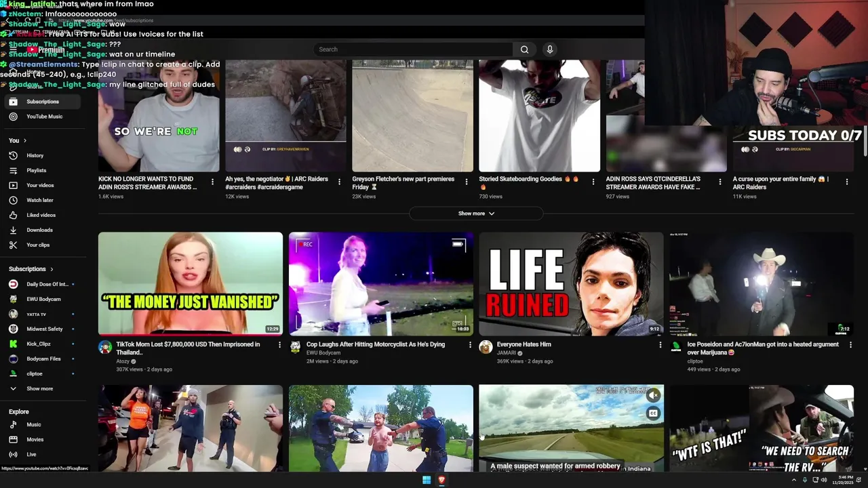Screen dimensions: 868x488
Task: Click the Windows Start button
Action: tap(427, 480)
